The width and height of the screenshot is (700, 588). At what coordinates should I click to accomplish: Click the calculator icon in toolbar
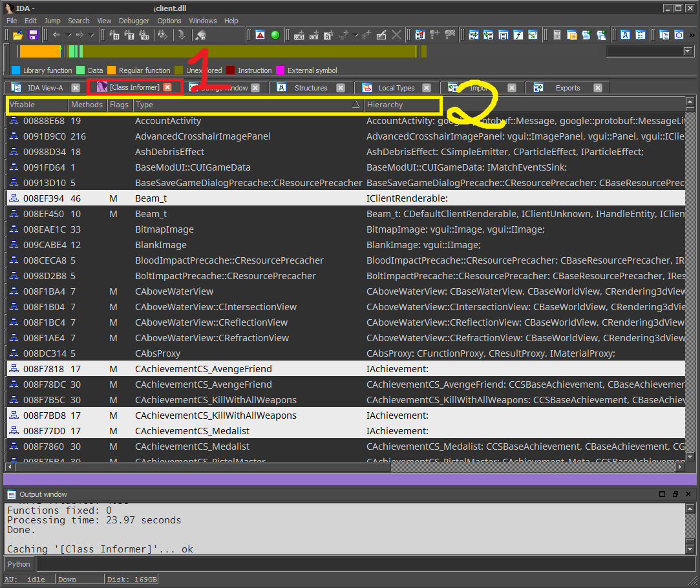click(x=557, y=36)
